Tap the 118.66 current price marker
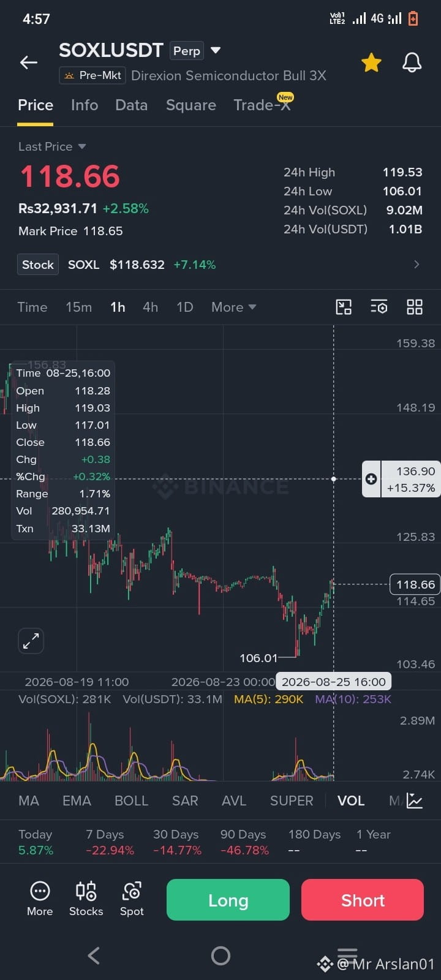 [x=415, y=584]
